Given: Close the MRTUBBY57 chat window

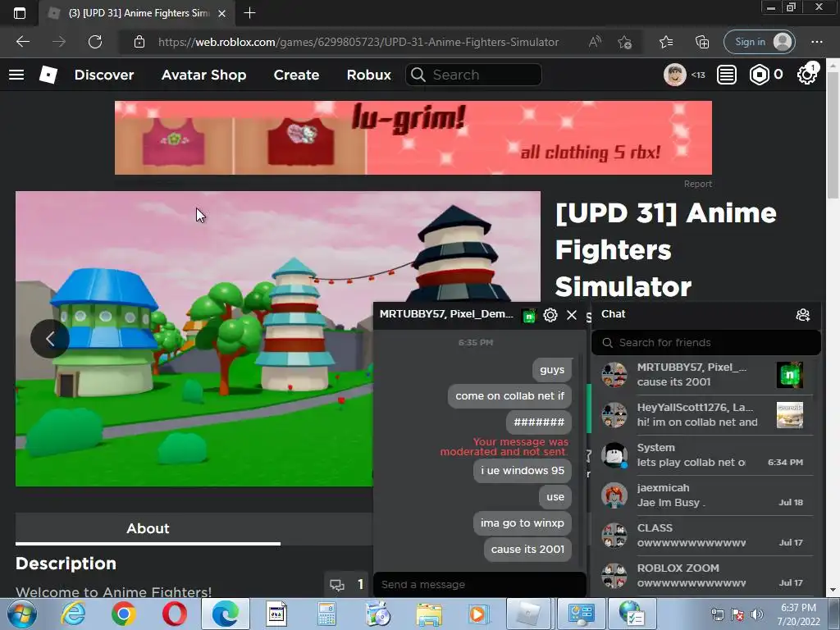Looking at the screenshot, I should (x=572, y=315).
